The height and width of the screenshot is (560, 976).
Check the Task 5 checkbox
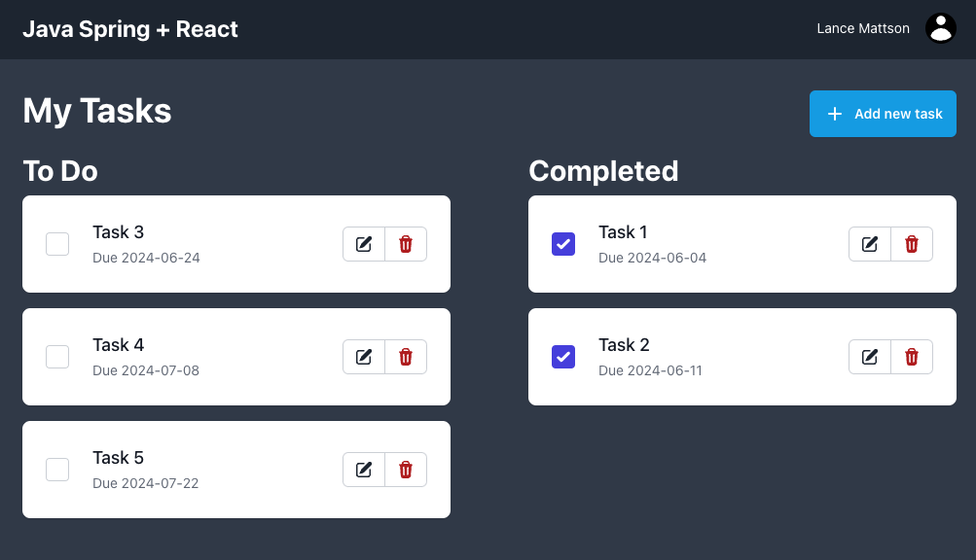pos(57,470)
